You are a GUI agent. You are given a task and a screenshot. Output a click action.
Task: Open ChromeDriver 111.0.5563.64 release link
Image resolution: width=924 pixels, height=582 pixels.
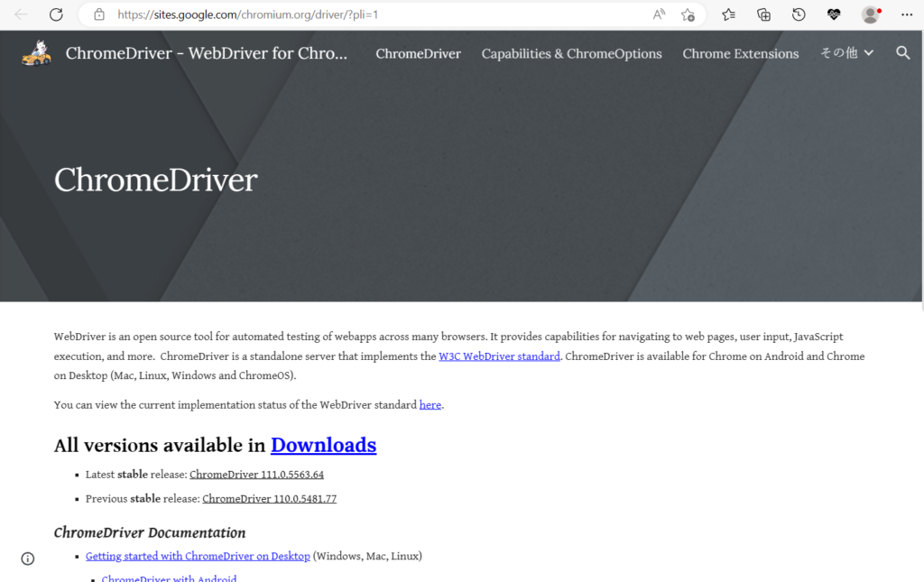256,475
